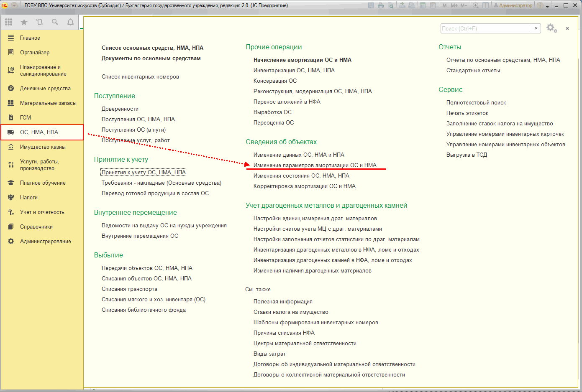Click the M+ memory add button

[x=454, y=5]
